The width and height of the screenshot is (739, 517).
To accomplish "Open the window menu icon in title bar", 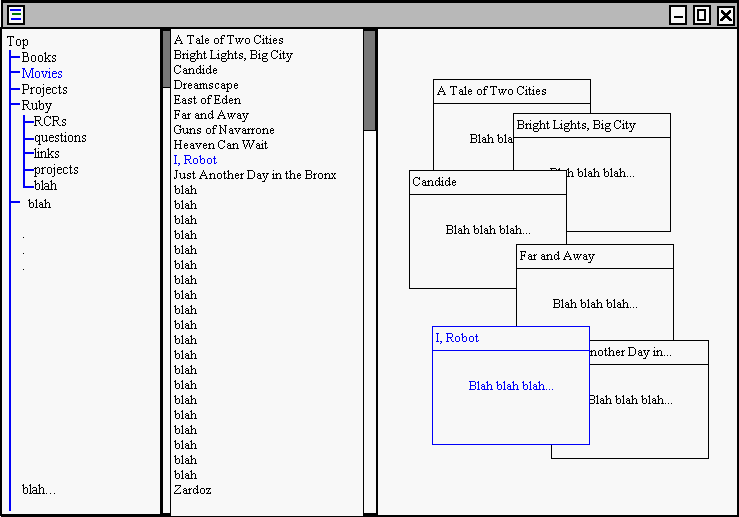I will [16, 15].
